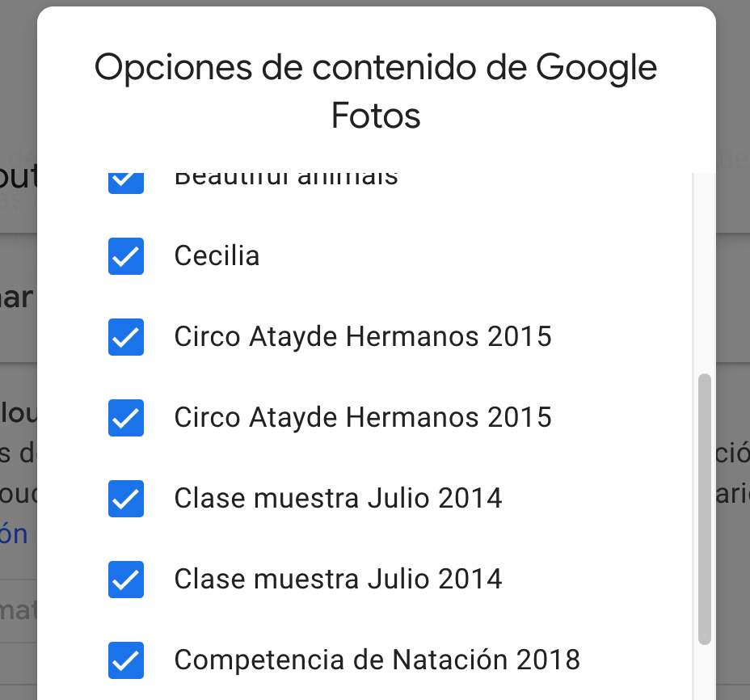Click the Opciones de contenido de Google Fotos title

click(x=376, y=91)
